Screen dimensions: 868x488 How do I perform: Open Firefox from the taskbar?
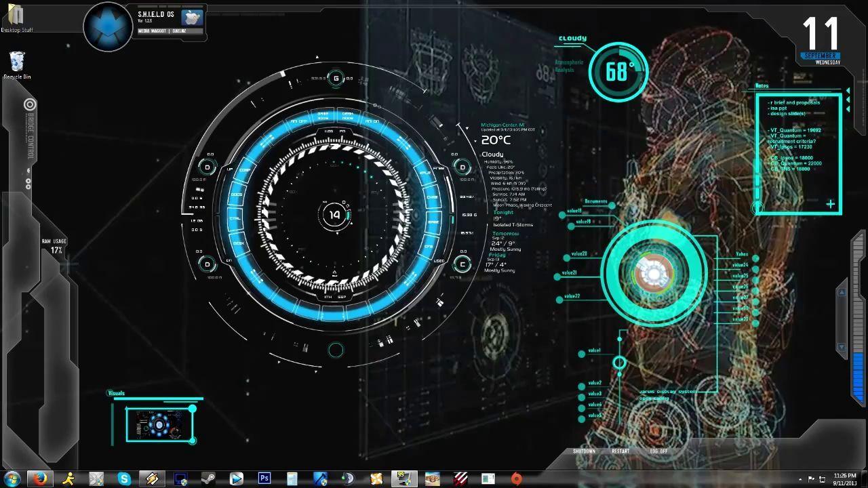pos(39,478)
